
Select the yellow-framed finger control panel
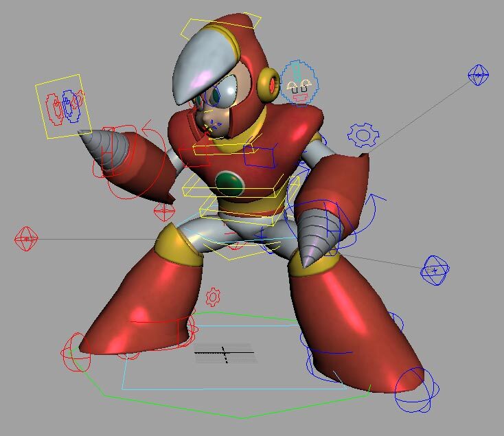[63, 106]
